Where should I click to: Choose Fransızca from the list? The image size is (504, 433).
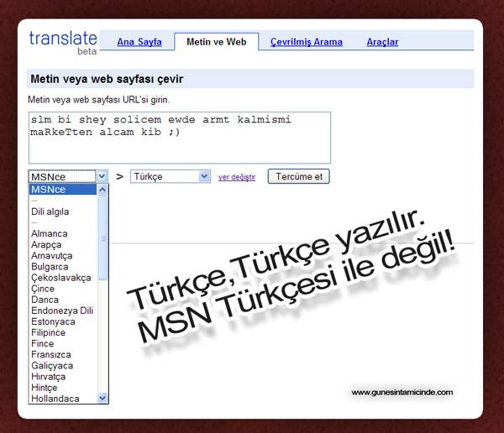click(52, 354)
